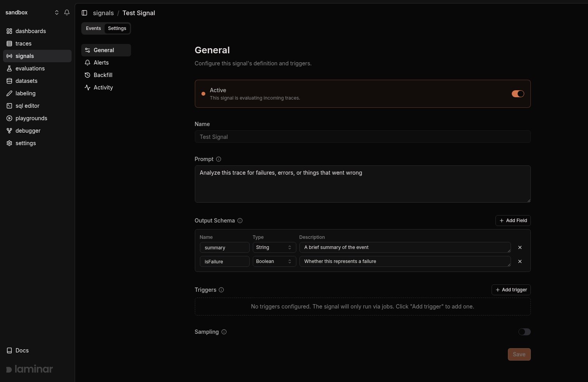Screen dimensions: 588x382
Task: Click the Add Field button
Action: pyautogui.click(x=513, y=221)
